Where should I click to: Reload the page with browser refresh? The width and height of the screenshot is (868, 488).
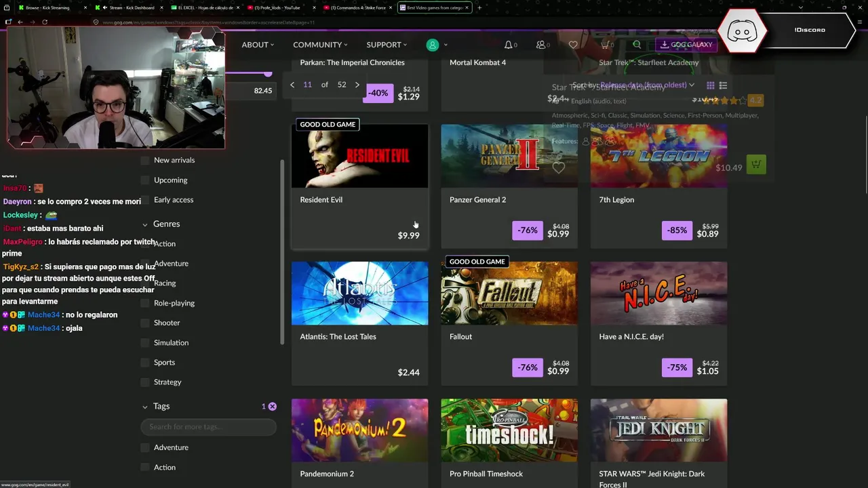click(x=45, y=22)
